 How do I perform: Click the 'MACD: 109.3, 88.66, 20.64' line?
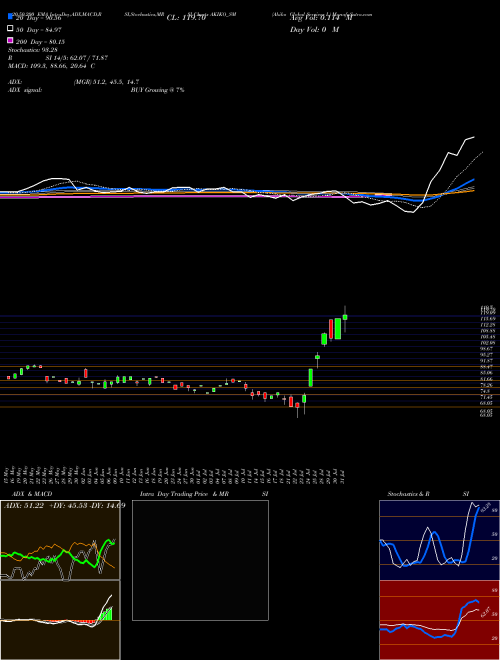coord(49,66)
